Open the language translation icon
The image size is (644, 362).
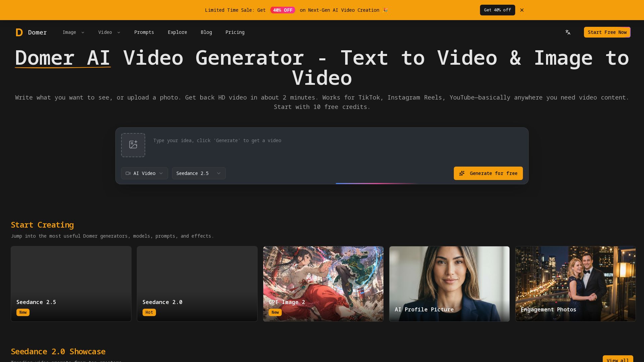click(568, 32)
